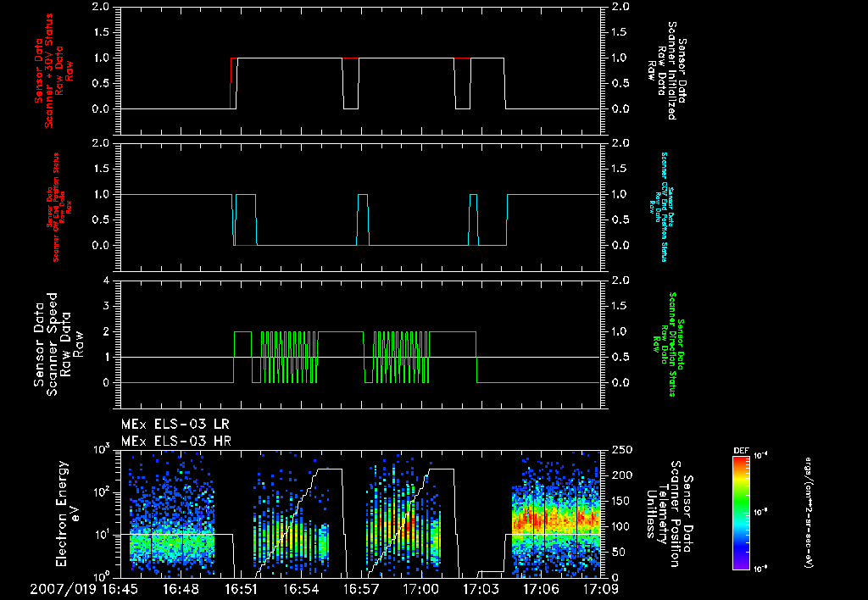The height and width of the screenshot is (600, 868).
Task: Click the "17:09" end time label
Action: pos(601,589)
